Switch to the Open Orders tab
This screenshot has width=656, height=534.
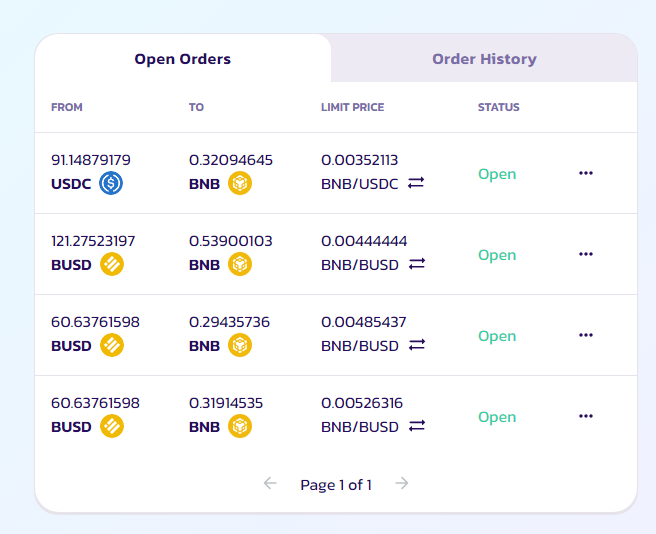(183, 59)
